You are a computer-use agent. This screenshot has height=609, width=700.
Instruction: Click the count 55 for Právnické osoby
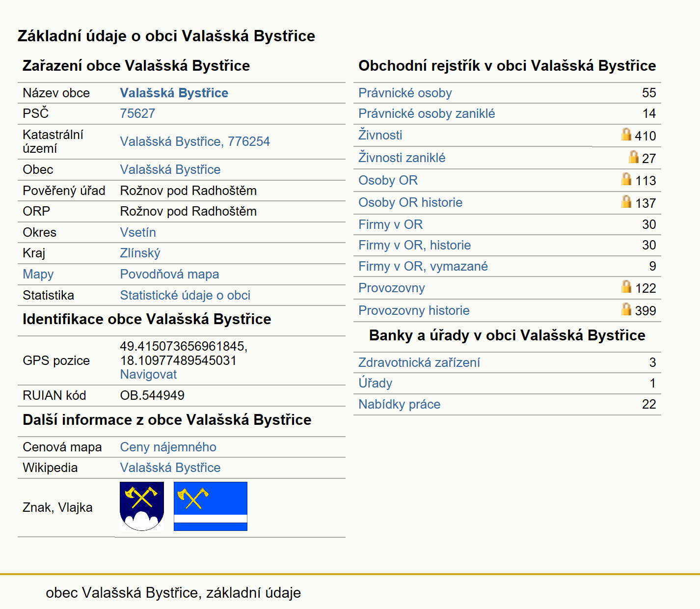(649, 93)
